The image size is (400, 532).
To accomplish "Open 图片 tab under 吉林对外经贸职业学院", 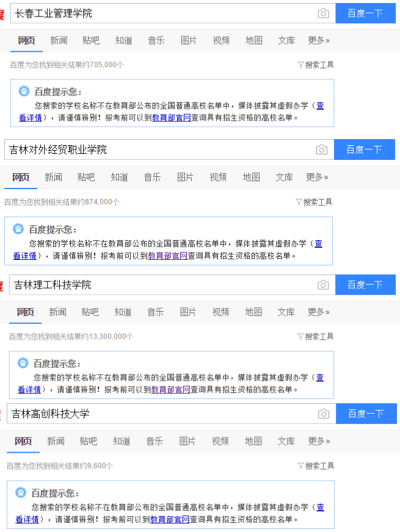I will click(x=185, y=177).
